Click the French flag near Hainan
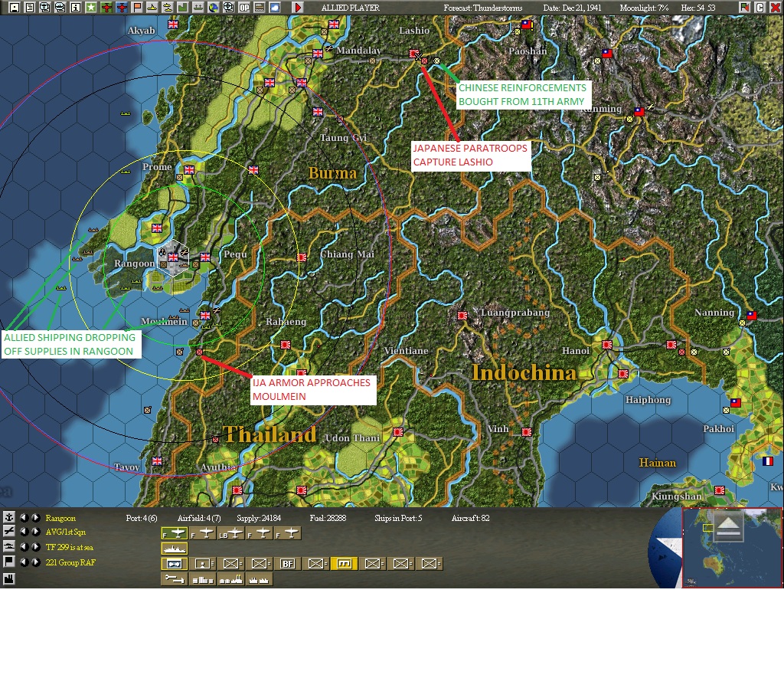 pos(767,460)
